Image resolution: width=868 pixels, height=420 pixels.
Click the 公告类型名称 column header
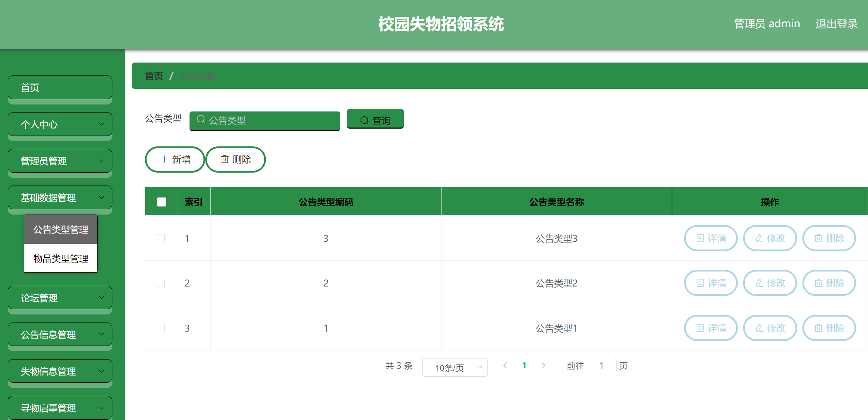(557, 202)
